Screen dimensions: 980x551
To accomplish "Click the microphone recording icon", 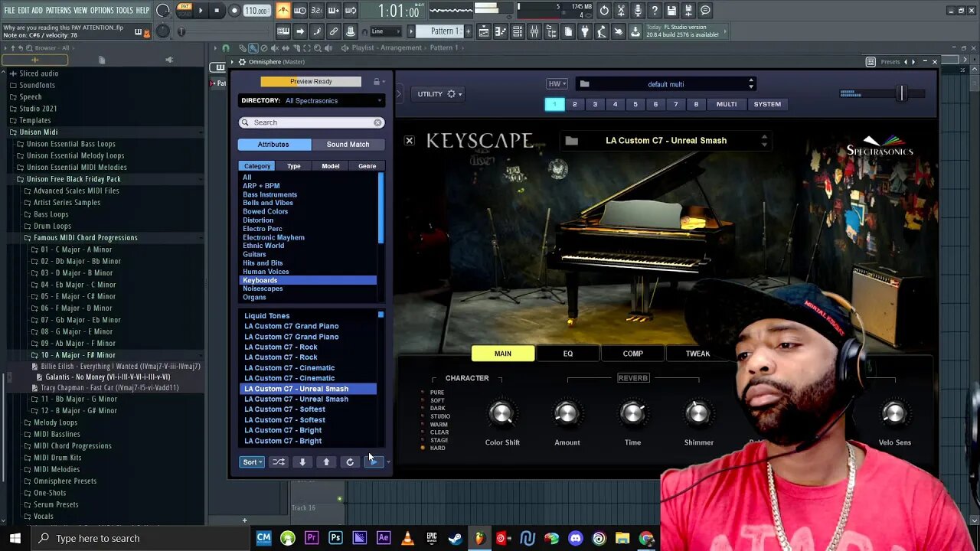I will pos(638,11).
